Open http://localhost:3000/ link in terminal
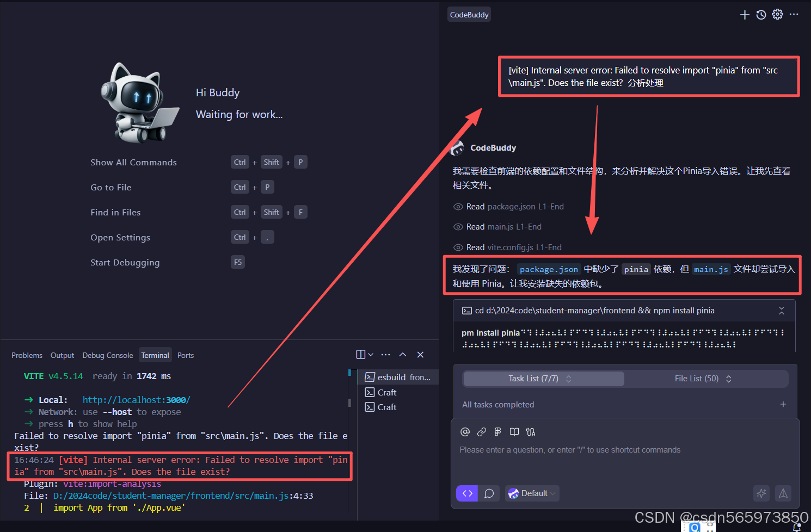 [137, 400]
